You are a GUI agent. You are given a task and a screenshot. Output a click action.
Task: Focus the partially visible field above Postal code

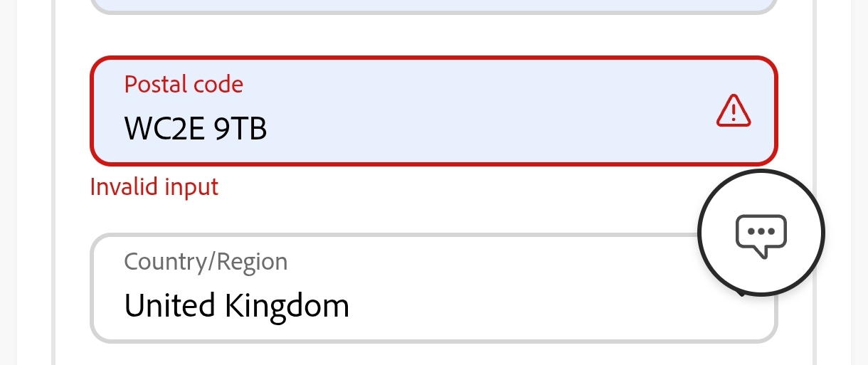click(x=434, y=6)
